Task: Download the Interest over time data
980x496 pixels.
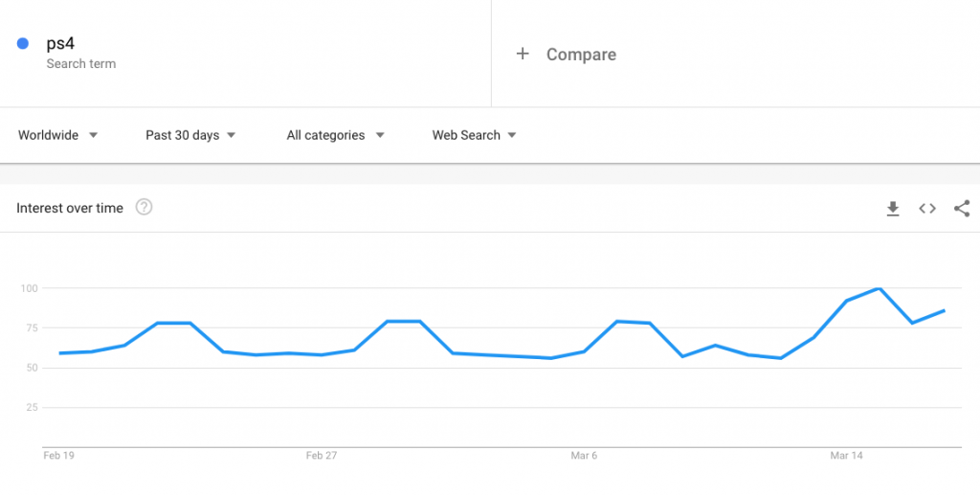Action: pos(893,209)
